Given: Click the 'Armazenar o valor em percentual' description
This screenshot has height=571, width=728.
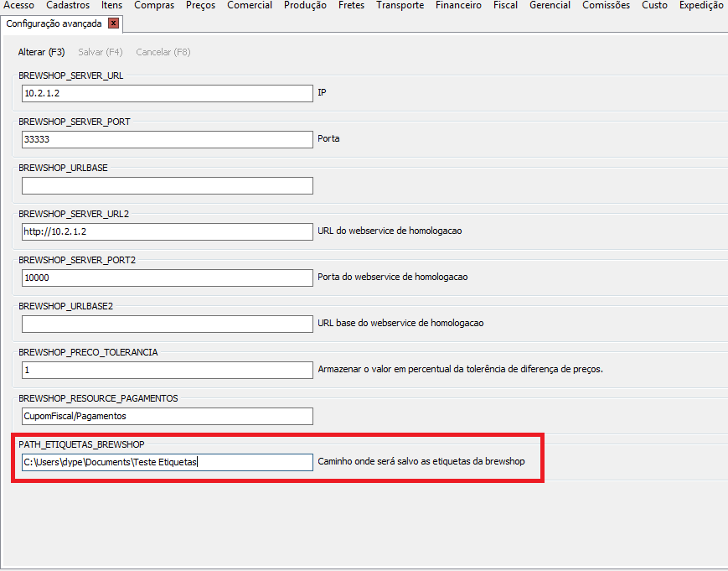Looking at the screenshot, I should pos(460,370).
